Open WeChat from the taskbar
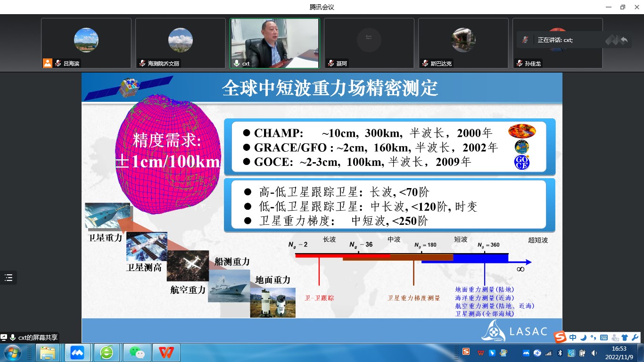644x362 pixels. coord(136,352)
